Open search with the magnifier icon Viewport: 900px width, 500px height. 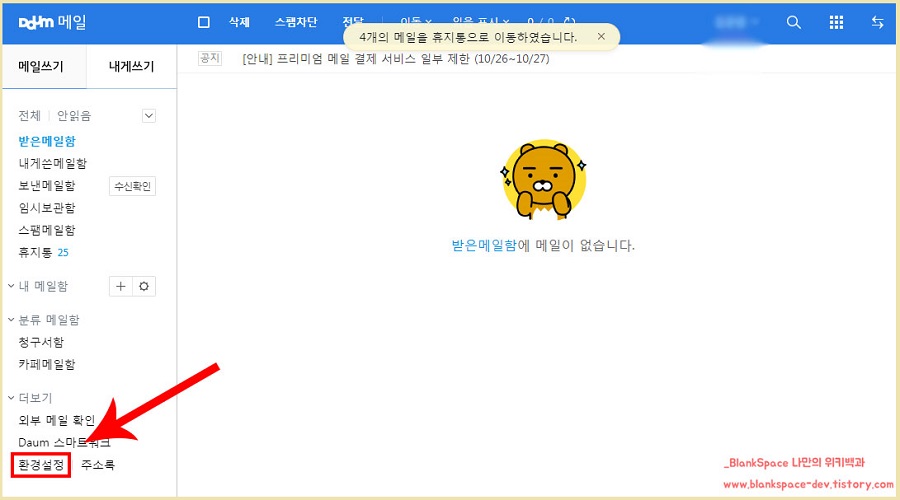(793, 22)
